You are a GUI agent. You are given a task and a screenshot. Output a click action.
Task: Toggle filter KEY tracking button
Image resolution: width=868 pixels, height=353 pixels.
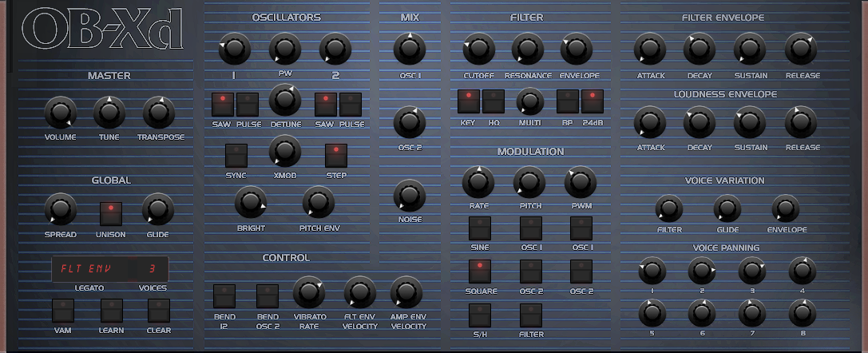click(x=468, y=101)
